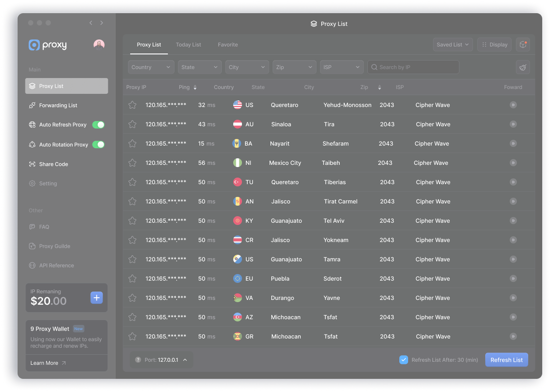Toggle Auto Refresh Proxy switch
This screenshot has height=392, width=551.
pyautogui.click(x=98, y=125)
